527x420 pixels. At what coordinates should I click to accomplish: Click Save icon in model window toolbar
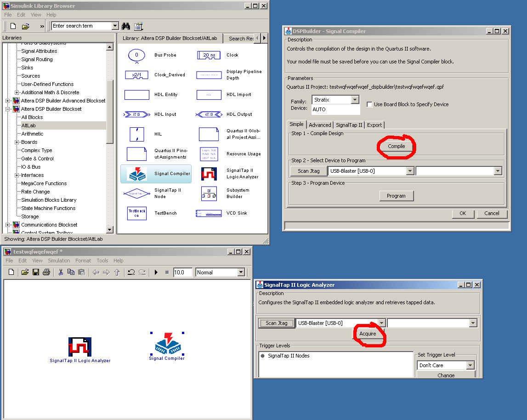click(x=36, y=272)
